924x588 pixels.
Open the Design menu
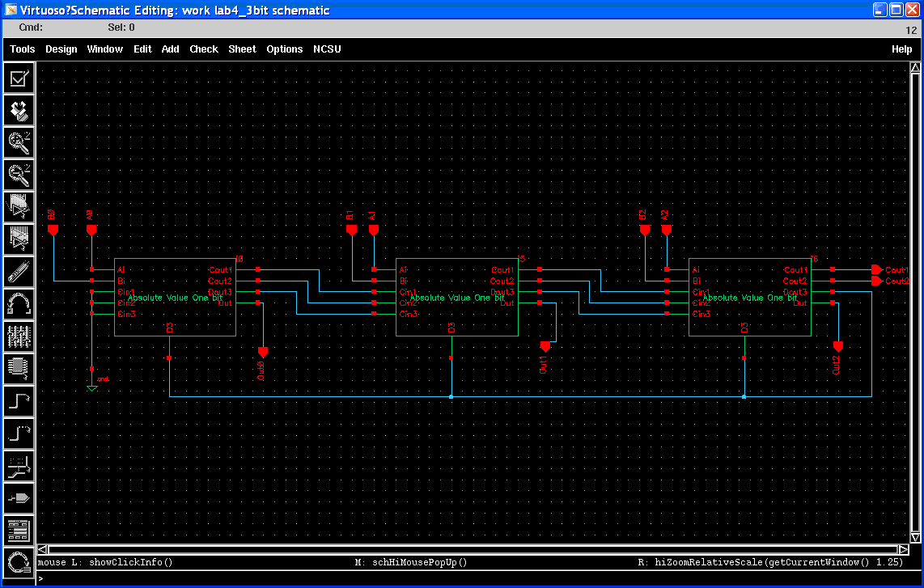click(x=61, y=49)
